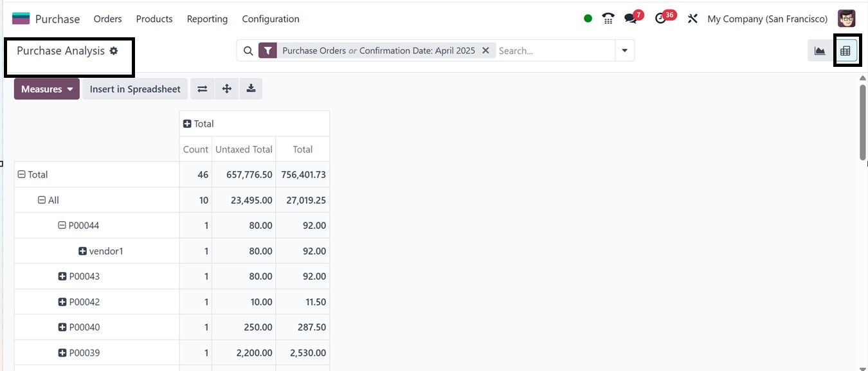Open My Company (San Francisco) switcher
The image size is (868, 371).
click(x=766, y=19)
